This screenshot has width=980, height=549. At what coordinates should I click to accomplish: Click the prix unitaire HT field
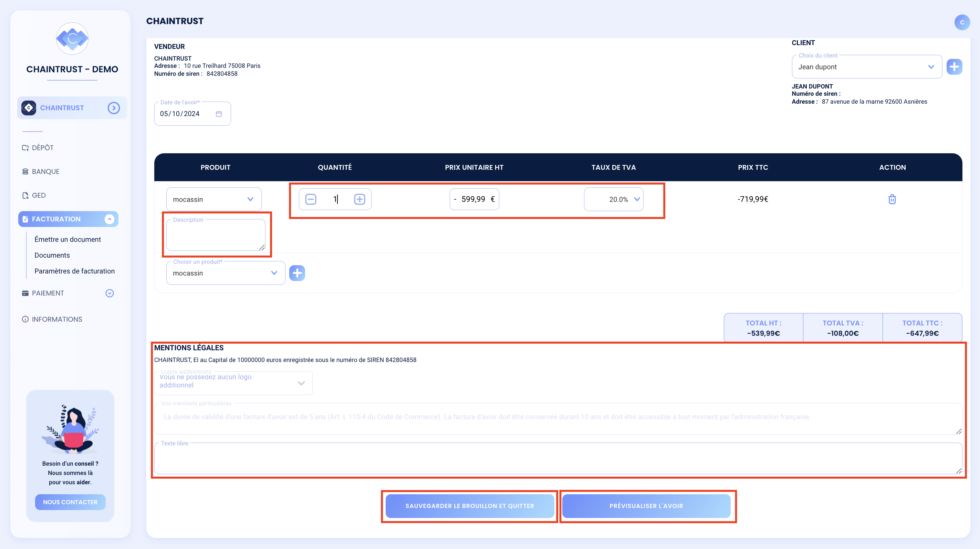pos(474,199)
